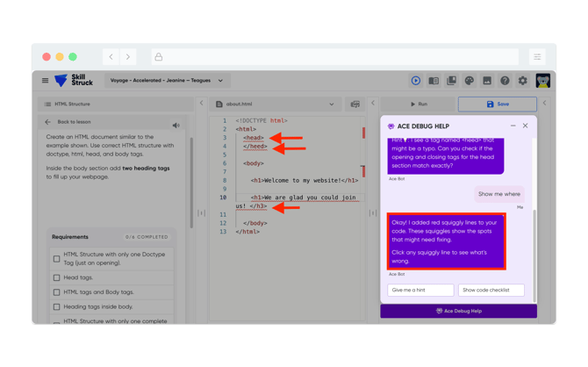Open settings gear in top toolbar

pyautogui.click(x=523, y=81)
